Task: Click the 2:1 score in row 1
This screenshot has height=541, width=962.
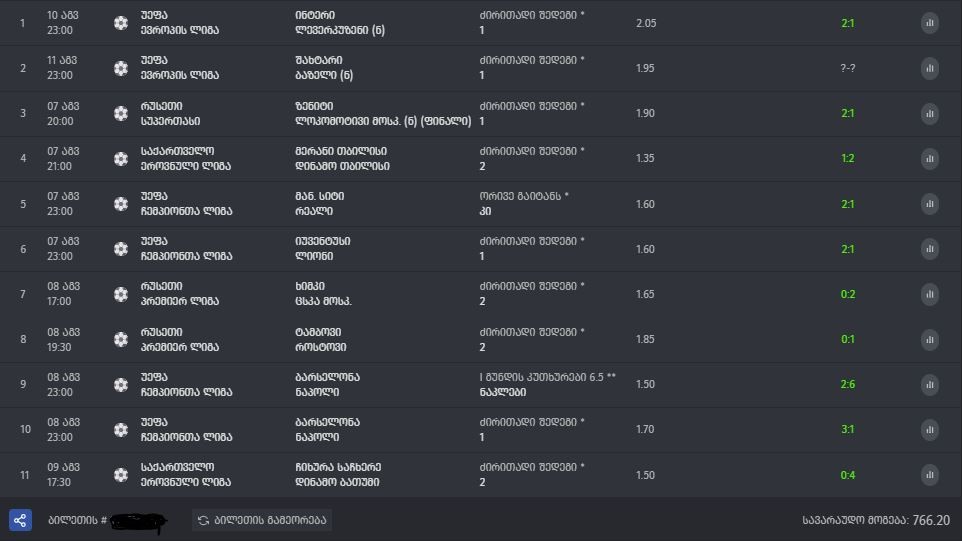Action: click(x=847, y=23)
